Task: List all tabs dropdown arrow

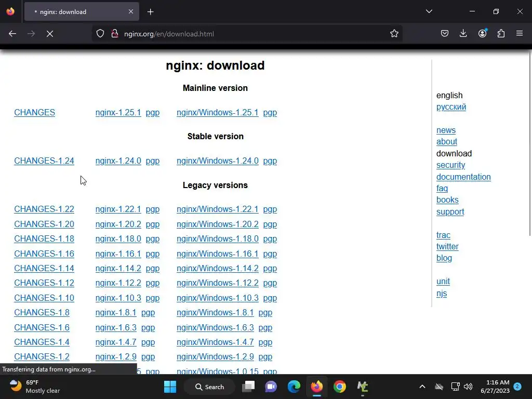Action: (429, 11)
